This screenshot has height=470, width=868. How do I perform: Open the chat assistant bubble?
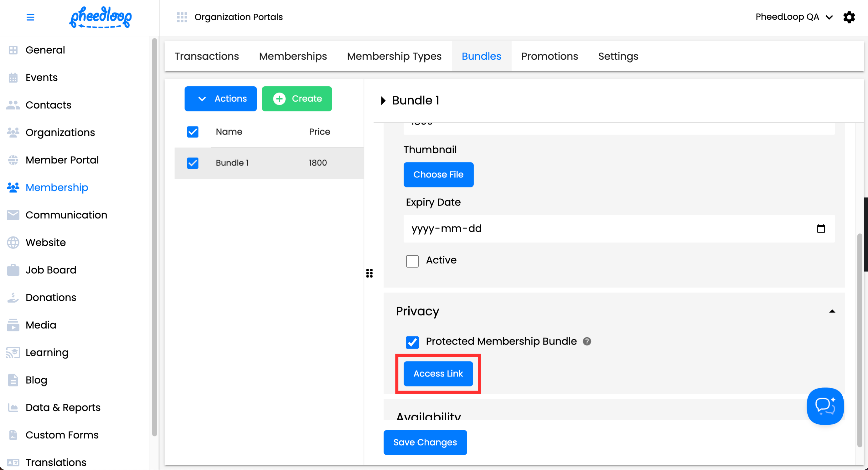pos(824,406)
